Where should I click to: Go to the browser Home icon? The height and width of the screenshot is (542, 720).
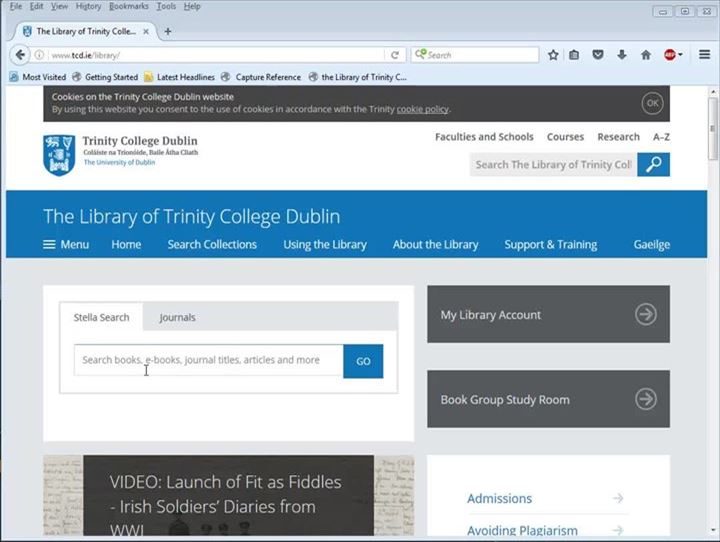pos(646,55)
